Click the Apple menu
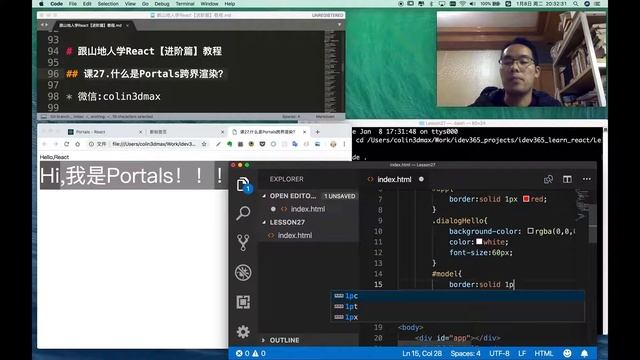 click(x=41, y=4)
